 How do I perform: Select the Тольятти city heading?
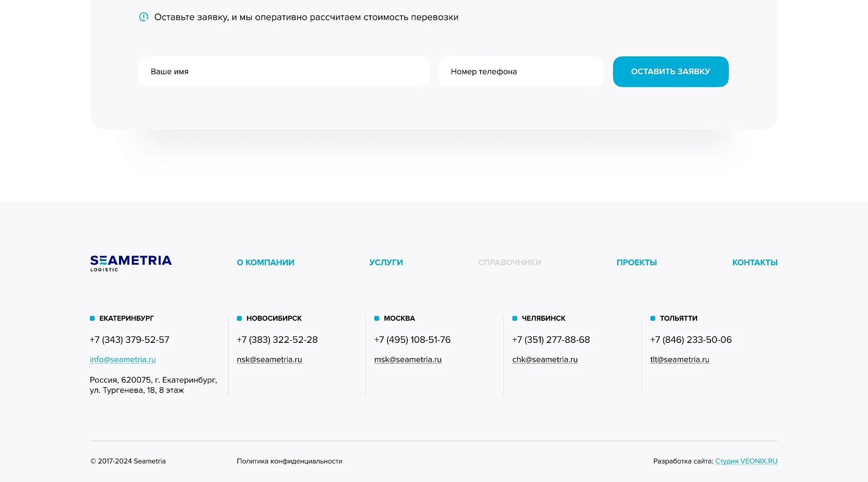(679, 318)
